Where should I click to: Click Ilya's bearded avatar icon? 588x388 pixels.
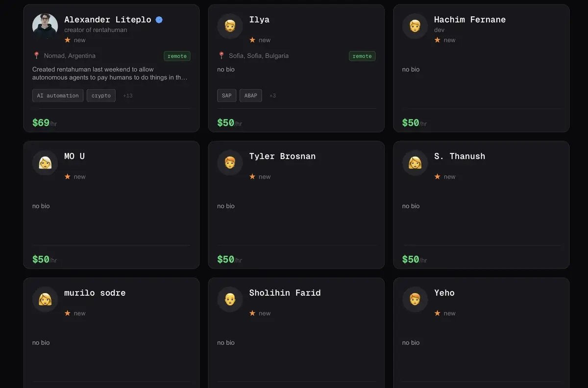pyautogui.click(x=230, y=26)
